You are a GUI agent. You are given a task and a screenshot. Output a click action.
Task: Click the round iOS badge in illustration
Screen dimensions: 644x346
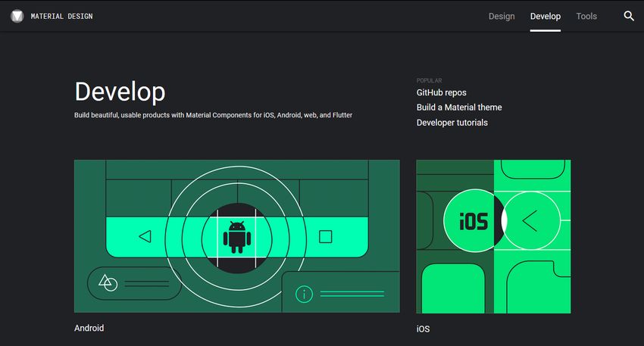473,220
